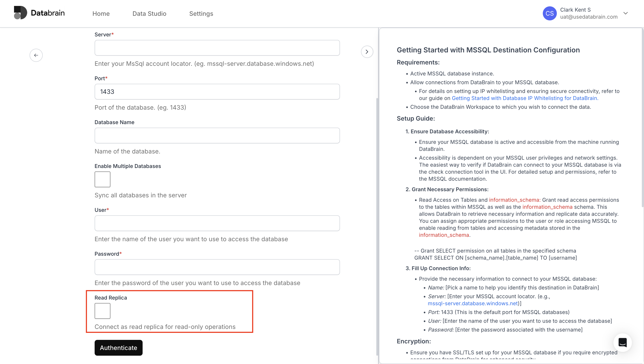Expand the user account dropdown arrow
The height and width of the screenshot is (364, 644).
pyautogui.click(x=626, y=13)
